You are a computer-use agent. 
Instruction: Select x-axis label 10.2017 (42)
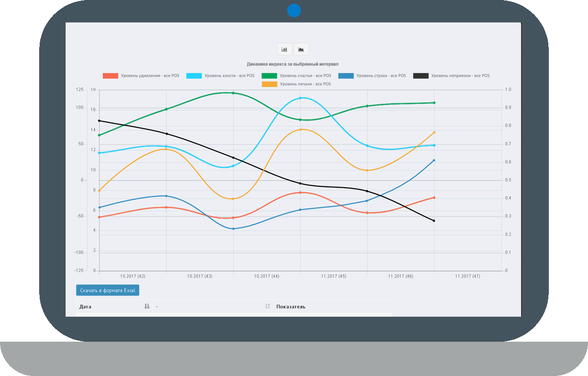point(133,276)
